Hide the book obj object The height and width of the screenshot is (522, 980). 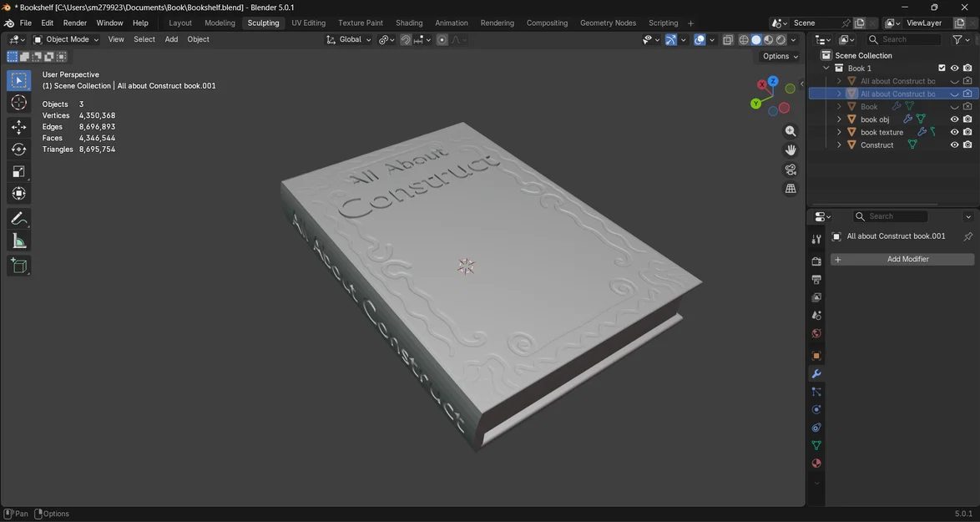[x=954, y=119]
